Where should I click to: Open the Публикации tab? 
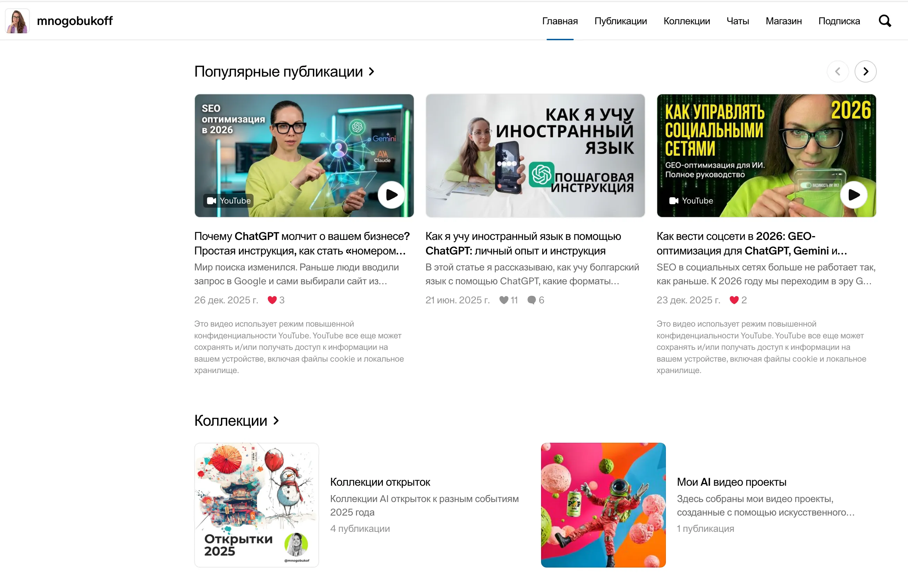click(x=620, y=21)
